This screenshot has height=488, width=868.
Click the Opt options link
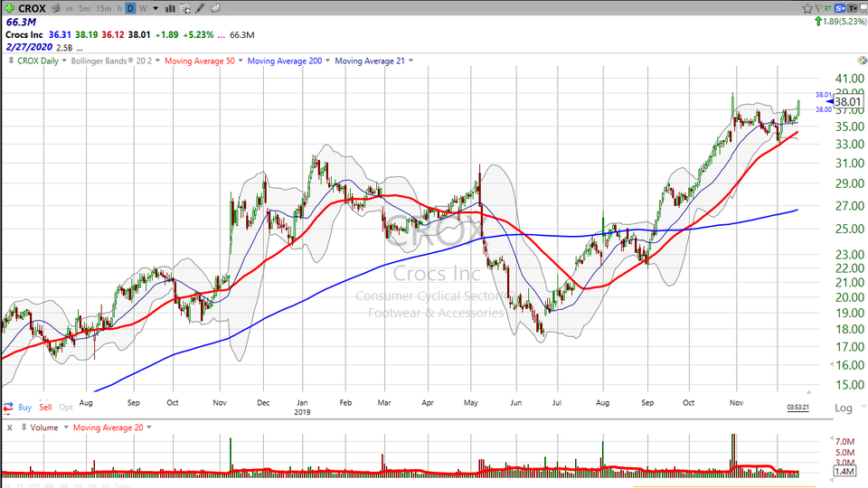tap(66, 408)
